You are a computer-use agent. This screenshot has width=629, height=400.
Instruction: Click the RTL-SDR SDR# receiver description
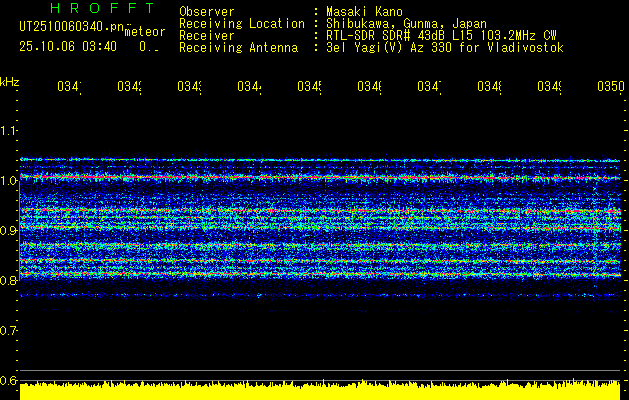click(441, 36)
